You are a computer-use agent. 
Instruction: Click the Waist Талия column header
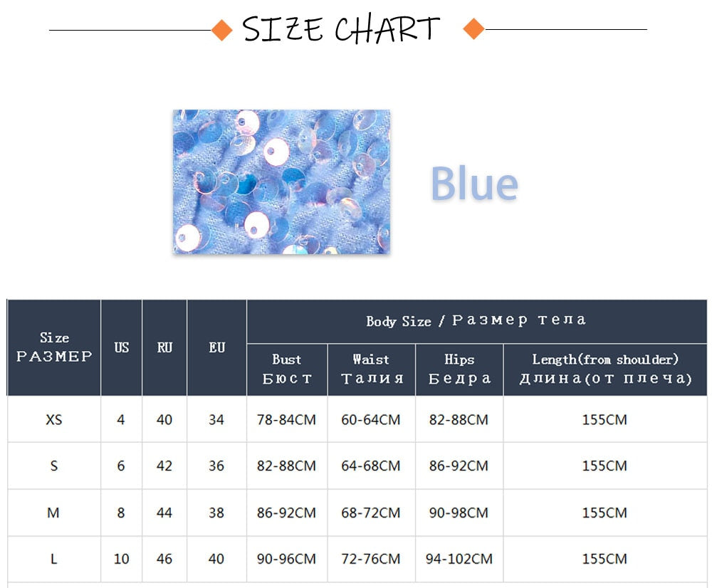pos(372,369)
